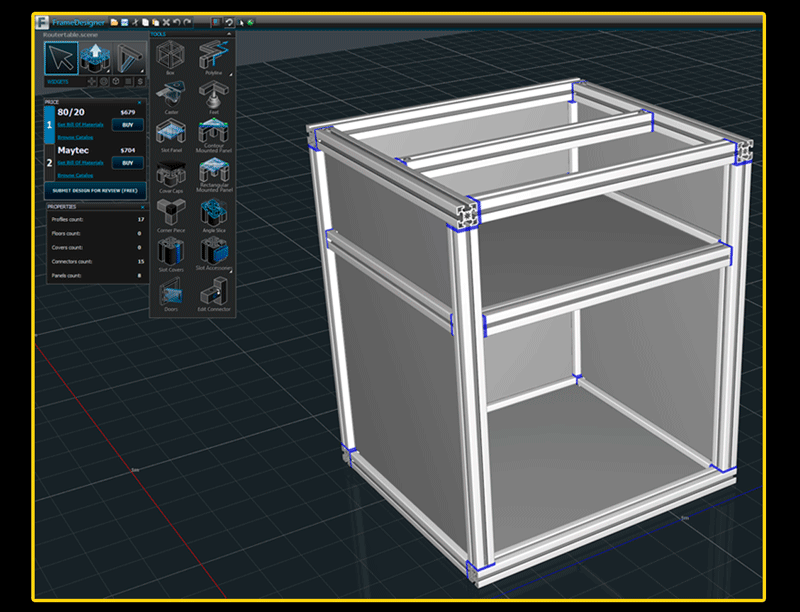The width and height of the screenshot is (800, 612).
Task: Toggle the dollar-sign price widget
Action: coord(139,81)
